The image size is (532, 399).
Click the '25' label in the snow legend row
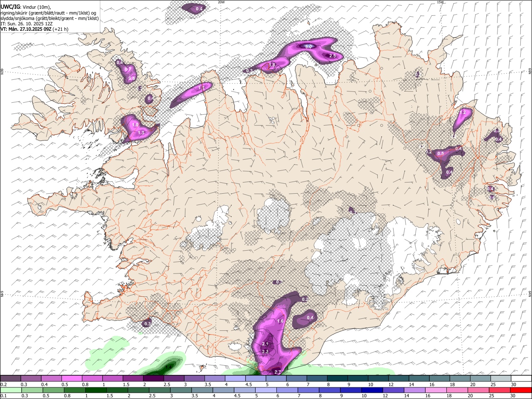point(493,385)
